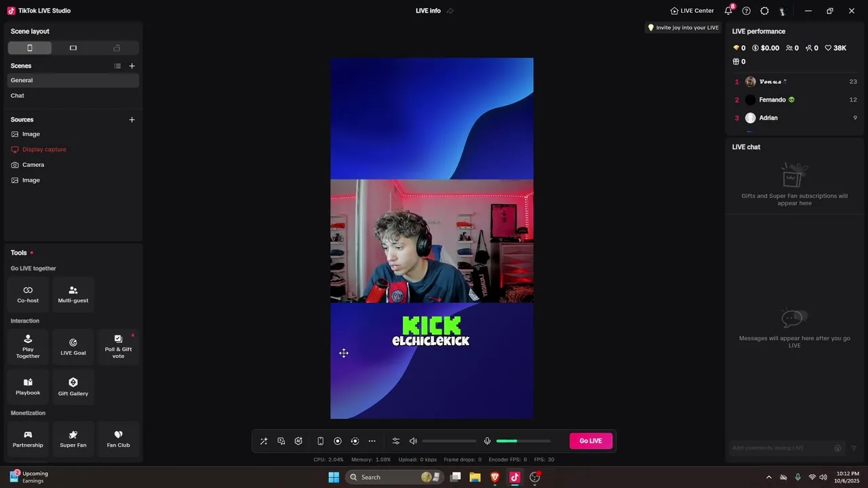868x488 pixels.
Task: Select the Camera source
Action: coord(73,165)
